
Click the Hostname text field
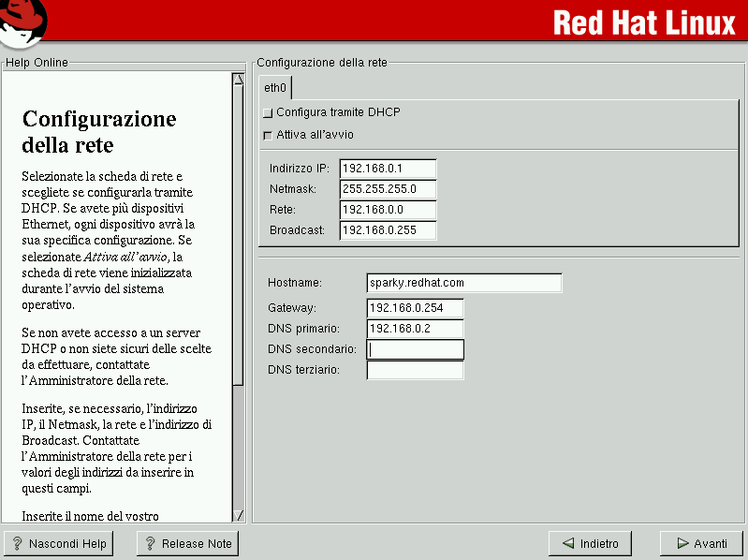point(463,283)
